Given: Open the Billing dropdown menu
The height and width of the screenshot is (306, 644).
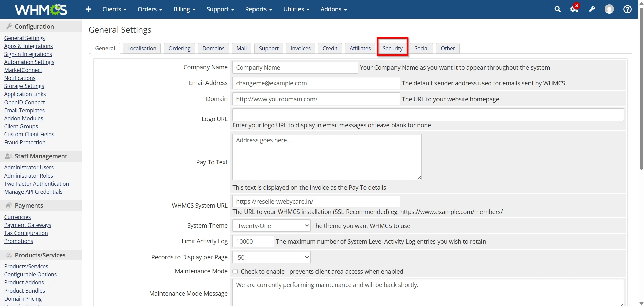Looking at the screenshot, I should click(184, 9).
